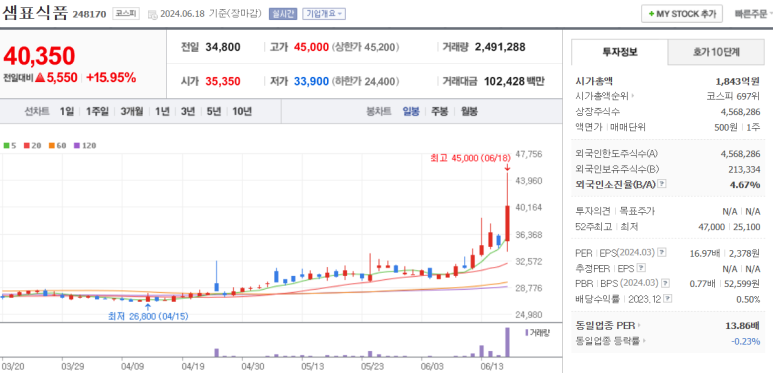773x373 pixels.
Task: Click the 코스피 697위 ranking value
Action: point(733,96)
